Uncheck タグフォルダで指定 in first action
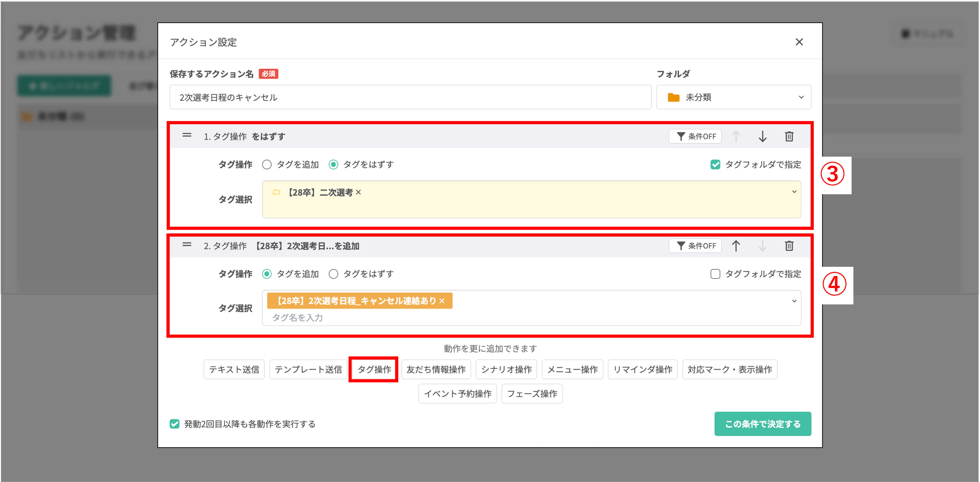 point(715,164)
